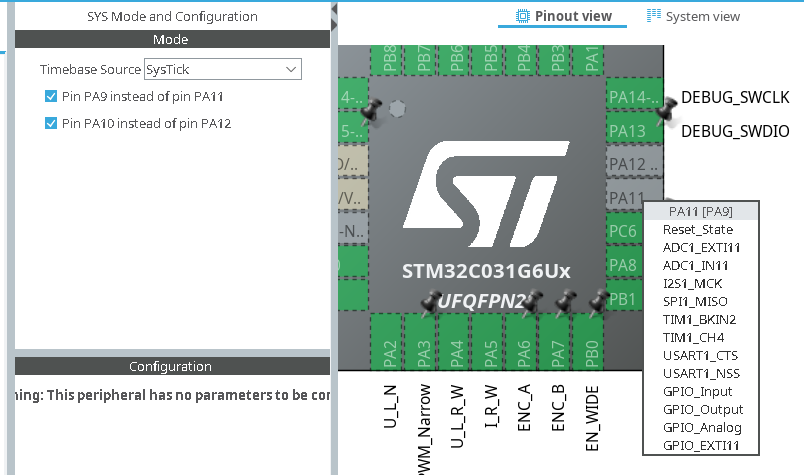Viewport: 804px width, 475px height.
Task: Click the panel collapse arrows on divider
Action: [334, 16]
